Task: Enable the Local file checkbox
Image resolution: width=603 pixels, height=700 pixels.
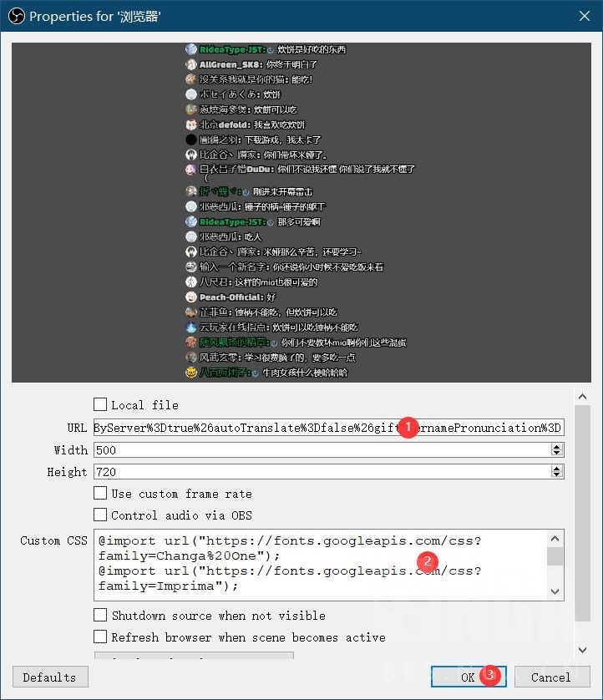Action: pyautogui.click(x=100, y=404)
